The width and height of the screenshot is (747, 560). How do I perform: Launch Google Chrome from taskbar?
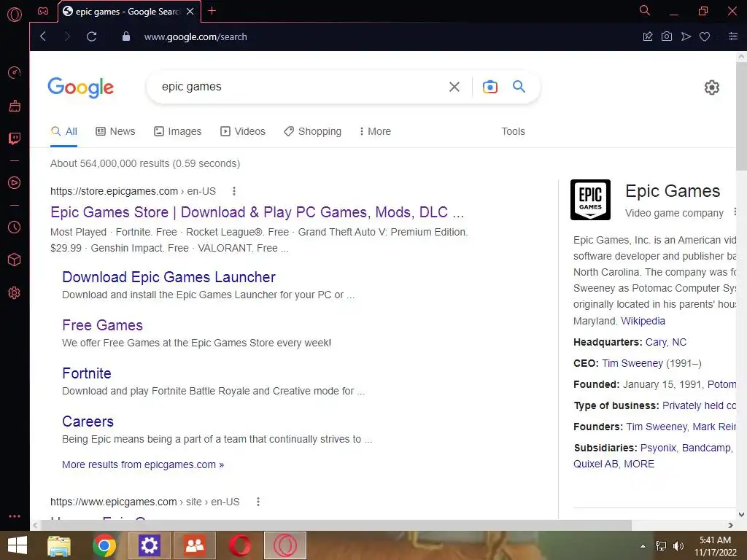pyautogui.click(x=104, y=545)
